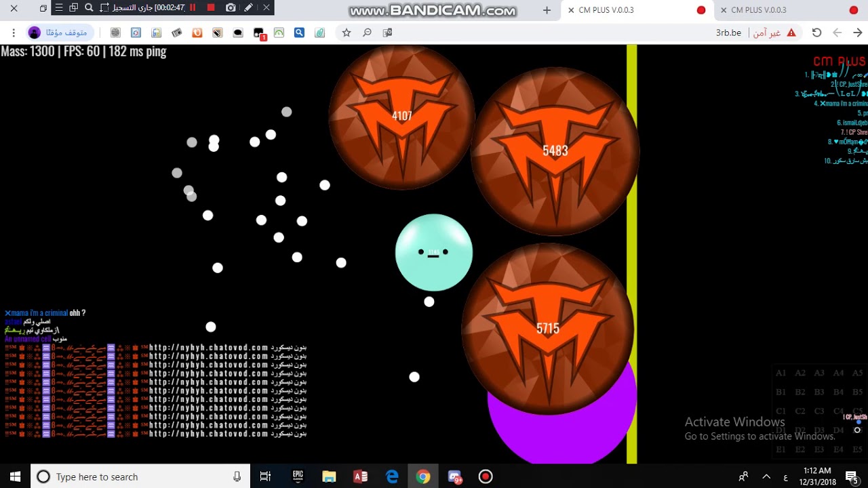Open Chrome three-dot menu

pos(14,33)
